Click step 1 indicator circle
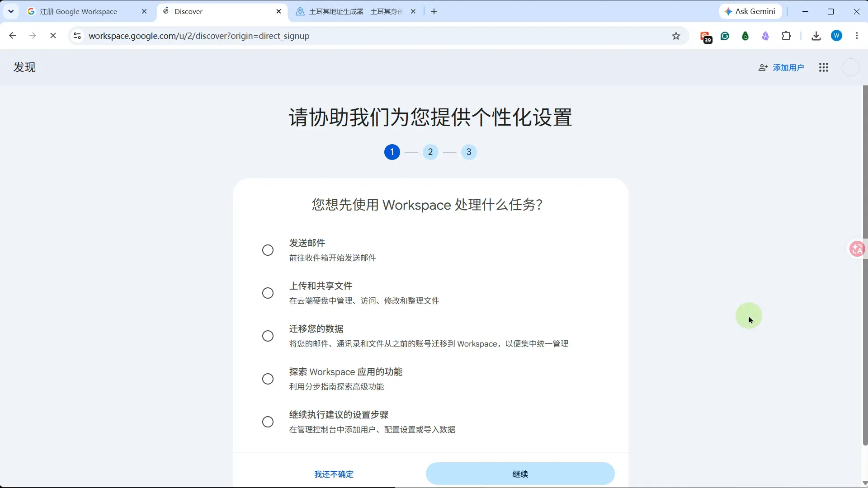The image size is (868, 488). [x=392, y=152]
